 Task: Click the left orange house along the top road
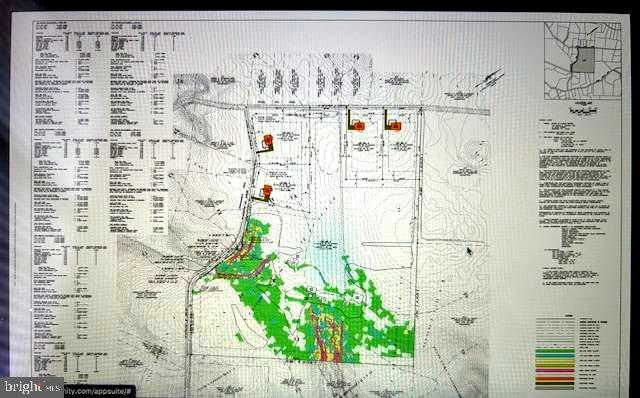[x=358, y=126]
